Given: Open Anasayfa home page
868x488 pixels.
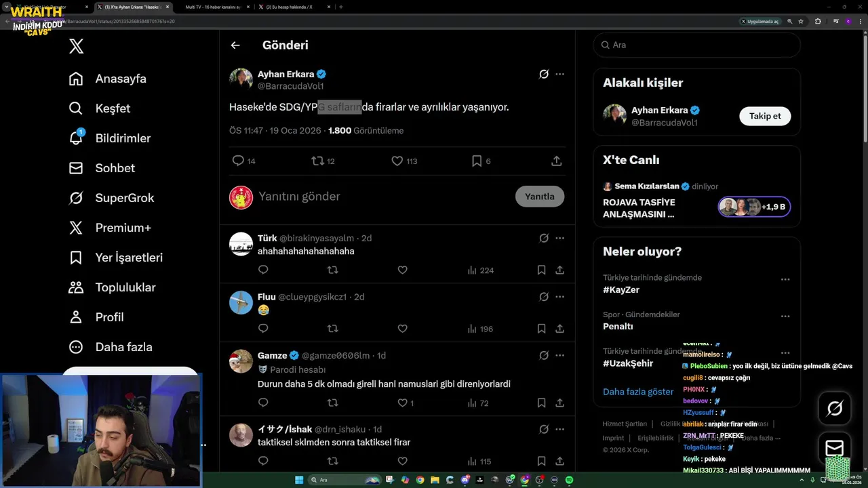Looking at the screenshot, I should (108, 79).
